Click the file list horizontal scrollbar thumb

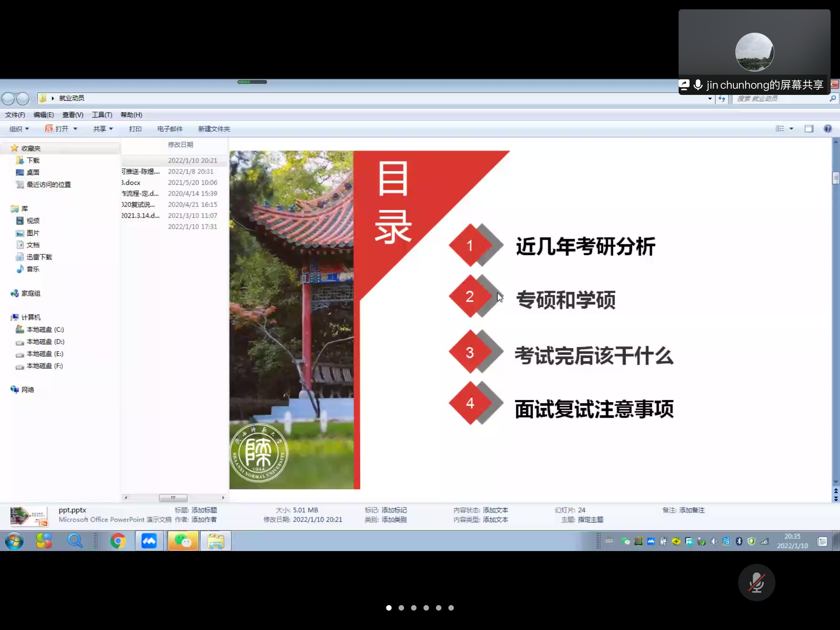[x=173, y=498]
